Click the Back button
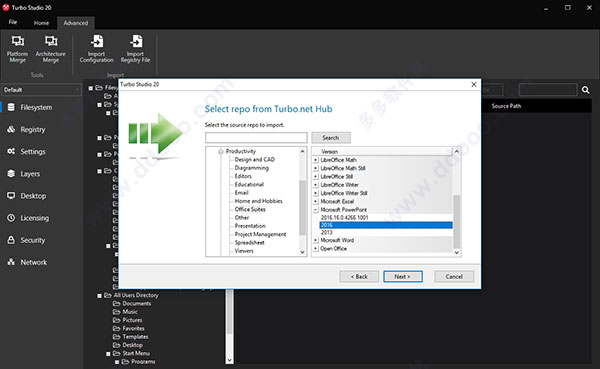The image size is (600, 369). click(x=359, y=277)
